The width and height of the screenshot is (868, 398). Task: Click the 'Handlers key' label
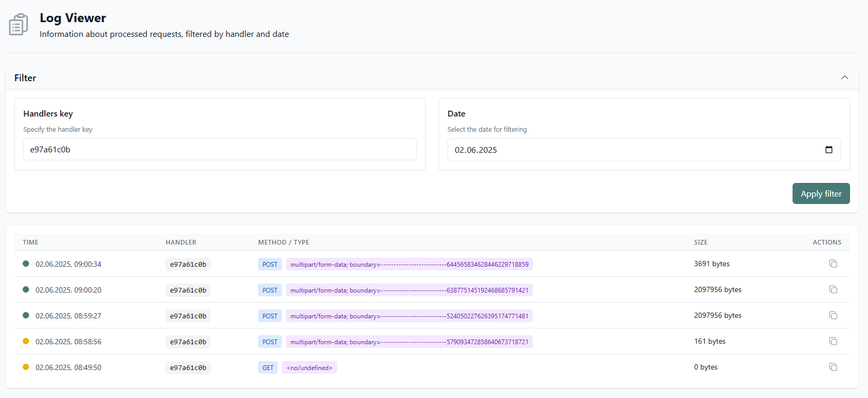(48, 113)
